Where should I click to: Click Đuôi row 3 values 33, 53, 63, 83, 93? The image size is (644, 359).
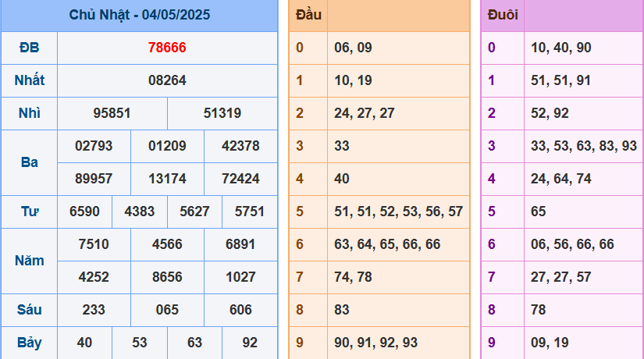[584, 146]
